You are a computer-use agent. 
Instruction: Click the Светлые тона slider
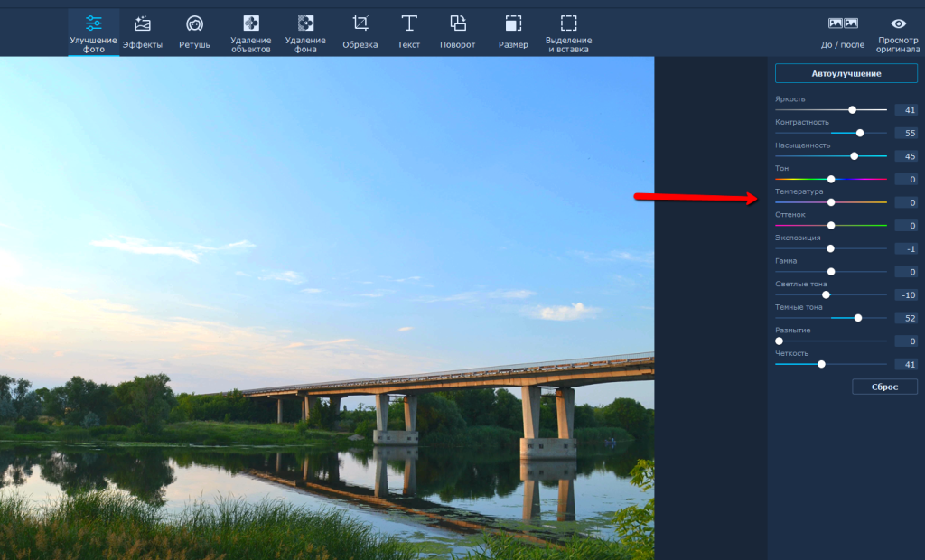pyautogui.click(x=831, y=294)
